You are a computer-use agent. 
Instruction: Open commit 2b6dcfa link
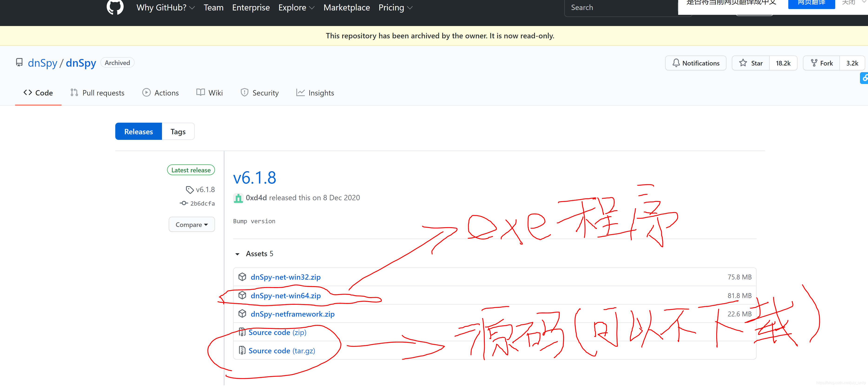(202, 203)
